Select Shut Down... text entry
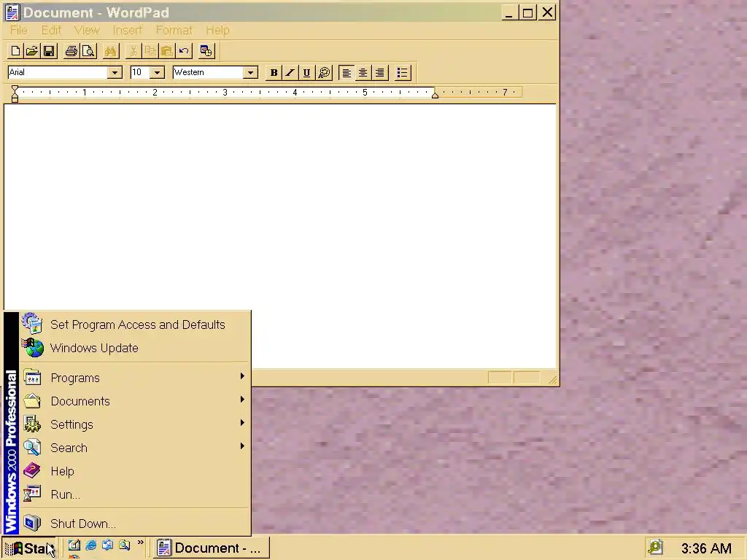 (83, 524)
